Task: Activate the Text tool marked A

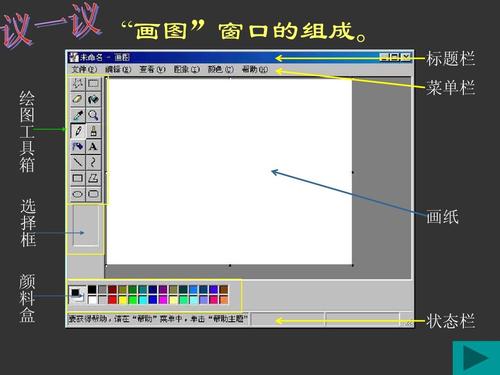Action: click(x=93, y=147)
